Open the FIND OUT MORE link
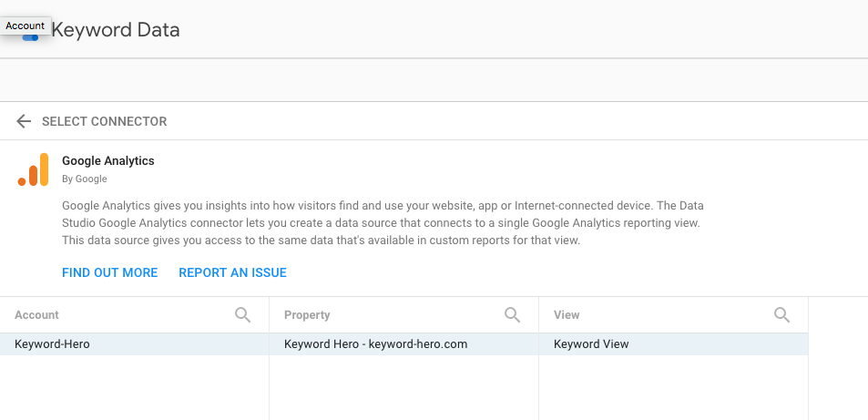The height and width of the screenshot is (420, 868). tap(109, 272)
